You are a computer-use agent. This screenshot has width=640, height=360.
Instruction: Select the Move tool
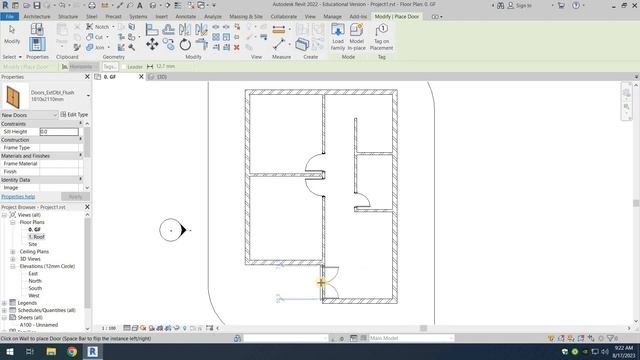pyautogui.click(x=152, y=44)
